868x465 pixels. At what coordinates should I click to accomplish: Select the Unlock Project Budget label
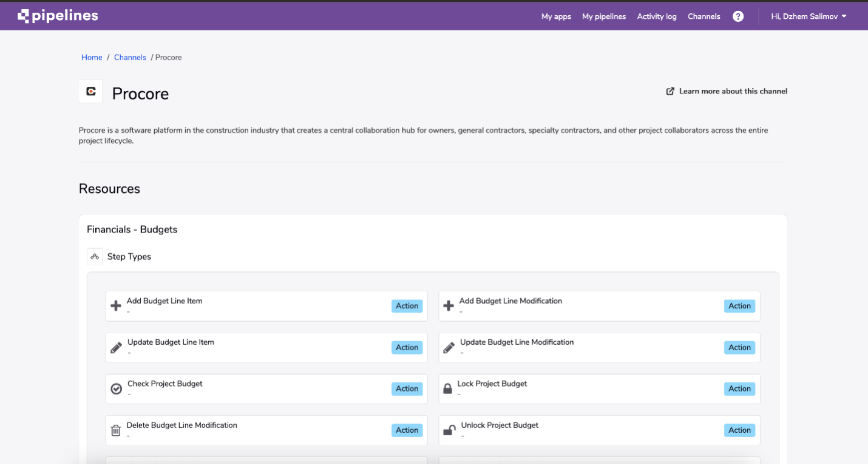(500, 426)
